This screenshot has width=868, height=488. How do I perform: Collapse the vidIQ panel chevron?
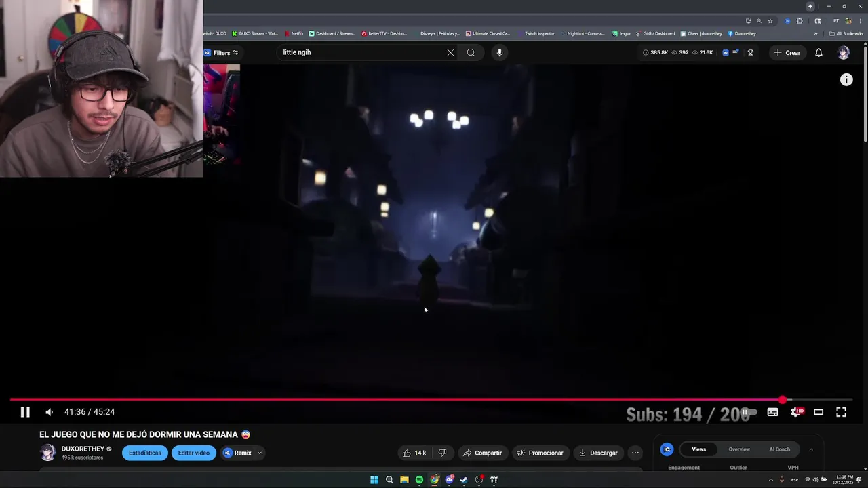point(811,449)
